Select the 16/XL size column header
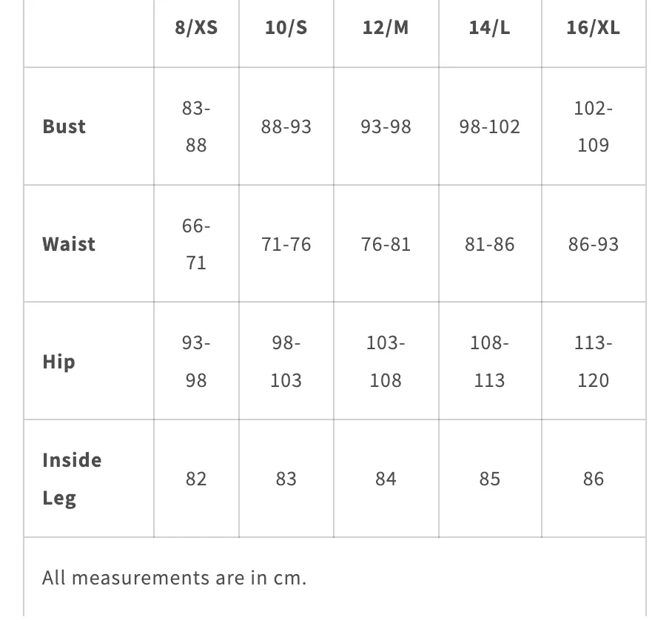The width and height of the screenshot is (672, 620). tap(593, 28)
